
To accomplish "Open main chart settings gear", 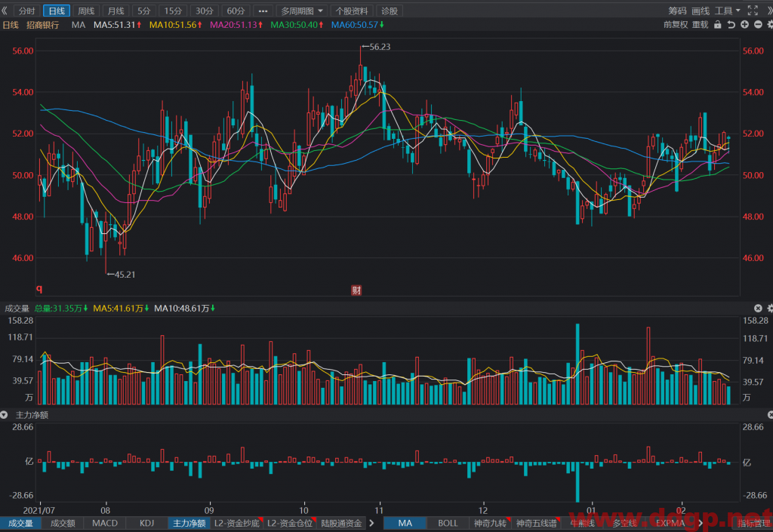I will pos(770,25).
